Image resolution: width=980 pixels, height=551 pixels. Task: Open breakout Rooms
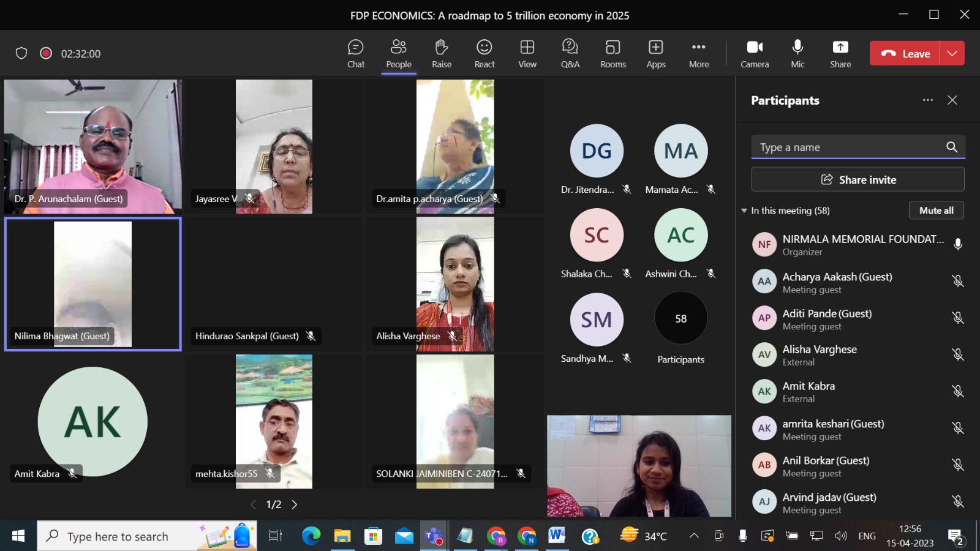pos(612,54)
